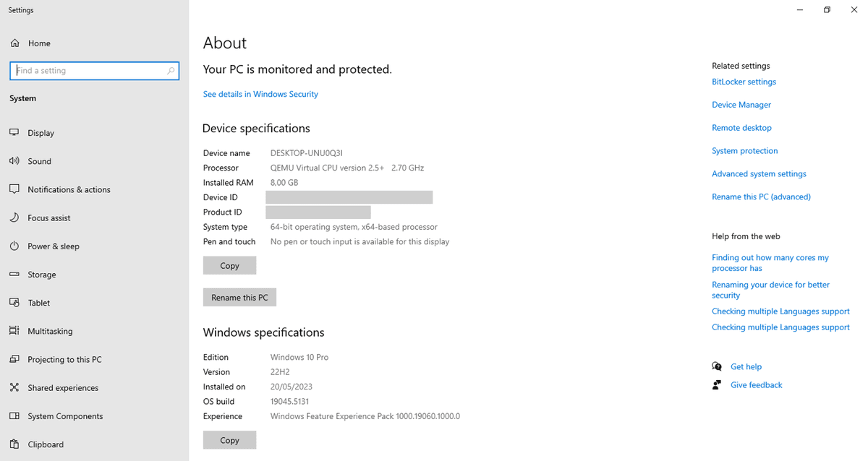Click the QEMU Virtual CPU processor value
The image size is (868, 461).
[347, 168]
